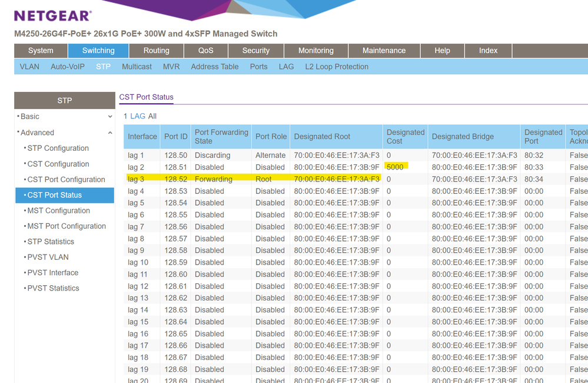Go to the Security tab
The width and height of the screenshot is (588, 383).
click(255, 51)
